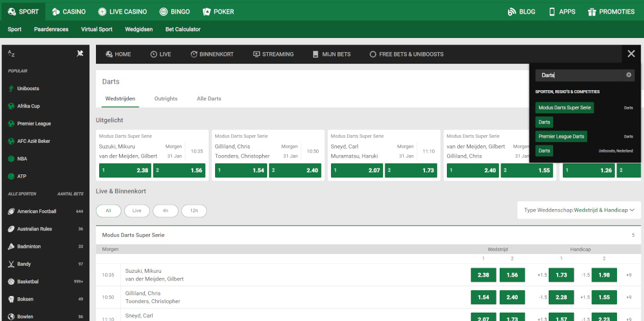644x321 pixels.
Task: Select the All time filter pill
Action: [x=108, y=210]
